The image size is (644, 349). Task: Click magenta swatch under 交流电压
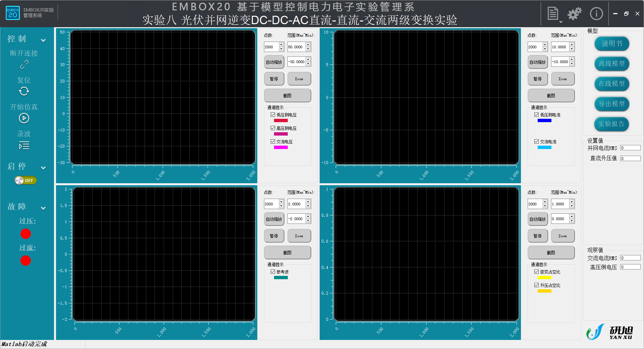pos(281,147)
